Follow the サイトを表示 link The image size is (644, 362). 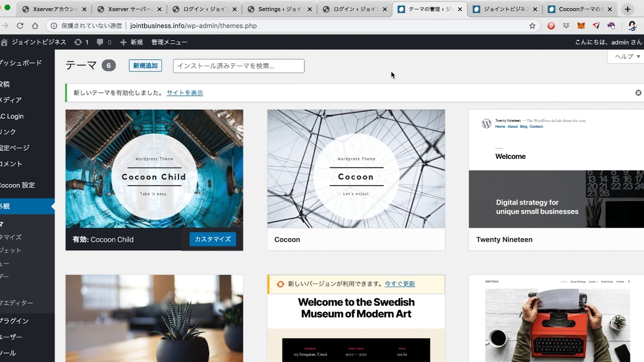click(x=185, y=93)
